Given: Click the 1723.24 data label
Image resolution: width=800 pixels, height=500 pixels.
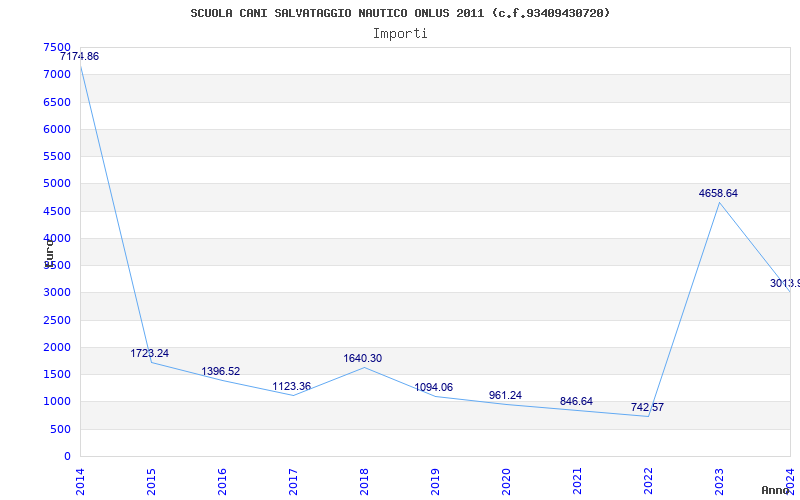Looking at the screenshot, I should coord(149,354).
